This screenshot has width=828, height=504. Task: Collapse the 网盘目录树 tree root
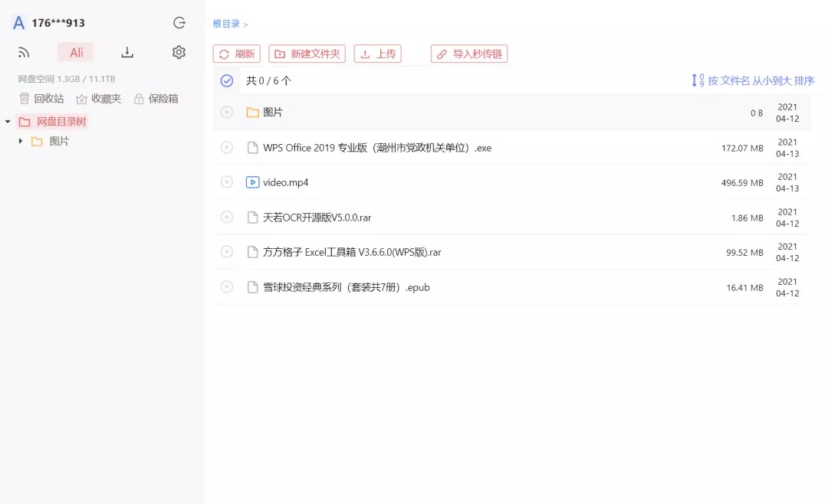coord(8,122)
